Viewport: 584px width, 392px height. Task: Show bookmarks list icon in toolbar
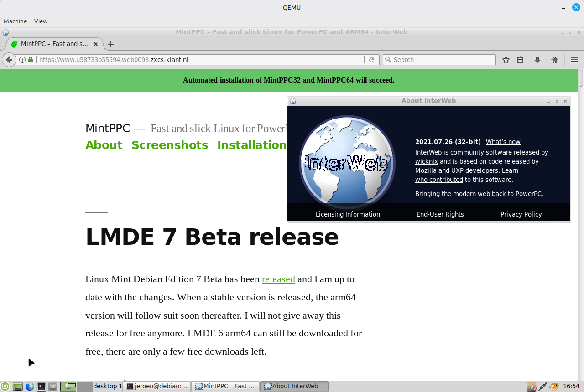tap(520, 60)
